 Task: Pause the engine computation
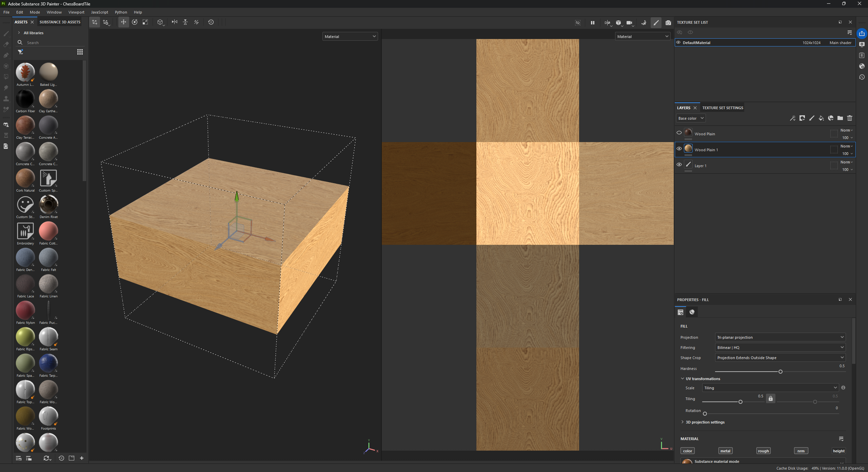[592, 23]
